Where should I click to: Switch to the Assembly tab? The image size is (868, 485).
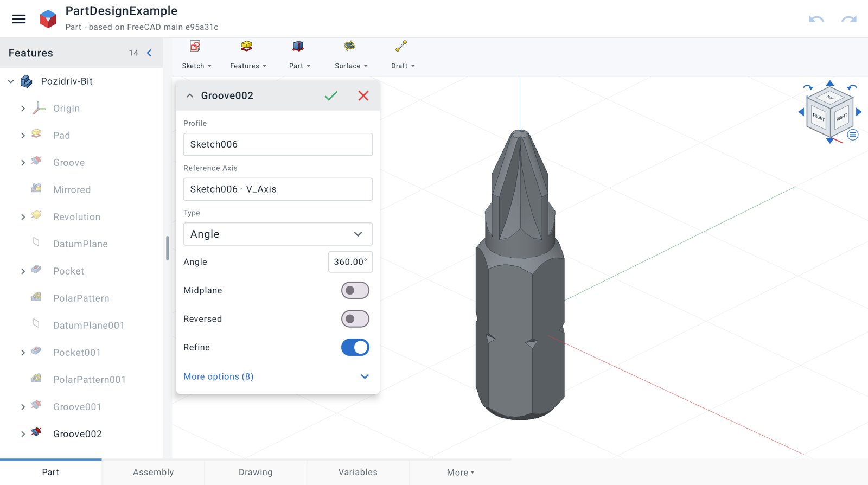154,472
